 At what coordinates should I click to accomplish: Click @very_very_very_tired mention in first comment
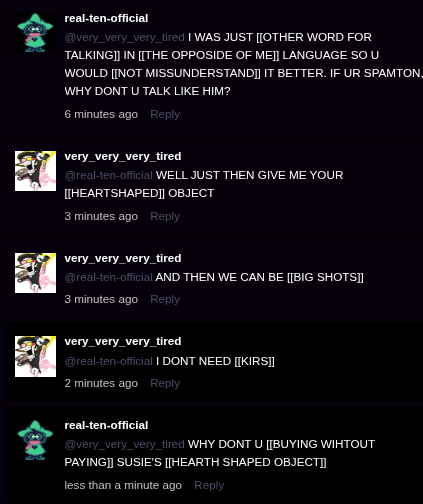(x=124, y=37)
